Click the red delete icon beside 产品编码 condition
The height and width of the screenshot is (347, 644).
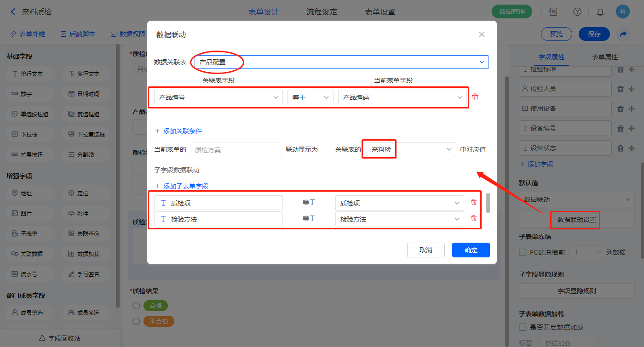[475, 97]
